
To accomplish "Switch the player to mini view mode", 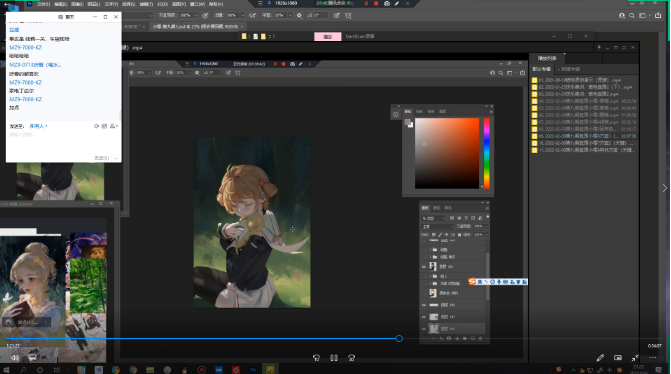I will (x=618, y=358).
